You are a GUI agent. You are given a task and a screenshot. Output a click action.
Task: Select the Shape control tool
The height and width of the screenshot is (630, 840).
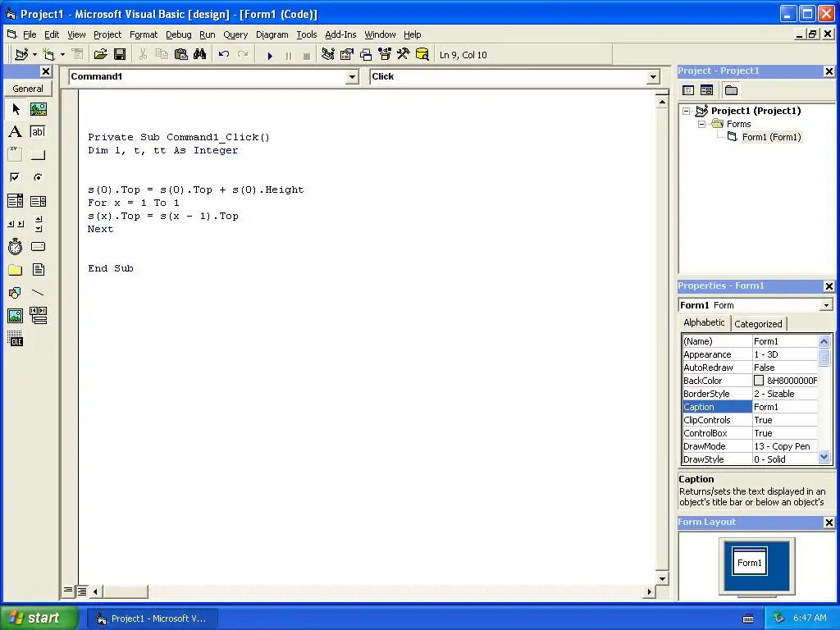click(16, 293)
